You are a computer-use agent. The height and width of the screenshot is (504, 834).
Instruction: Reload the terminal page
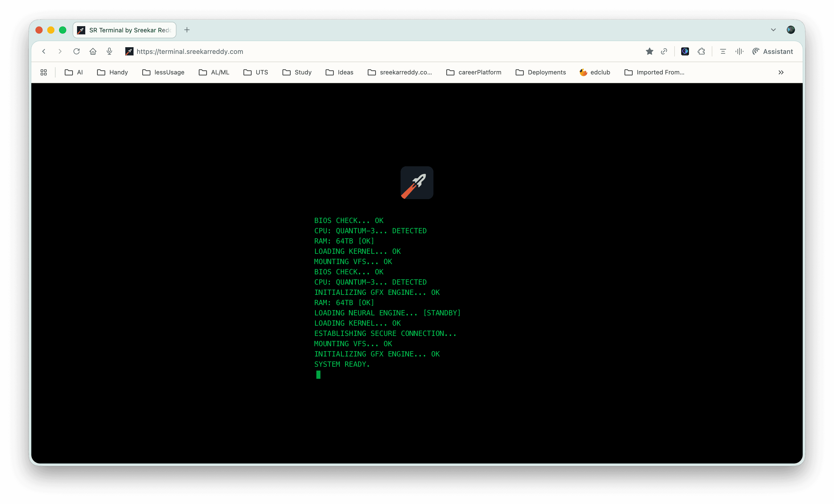click(x=77, y=51)
